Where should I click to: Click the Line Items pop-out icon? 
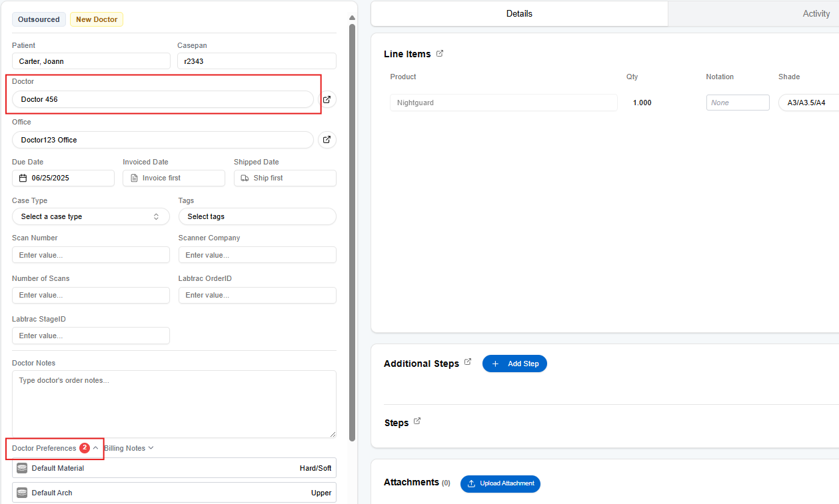440,53
